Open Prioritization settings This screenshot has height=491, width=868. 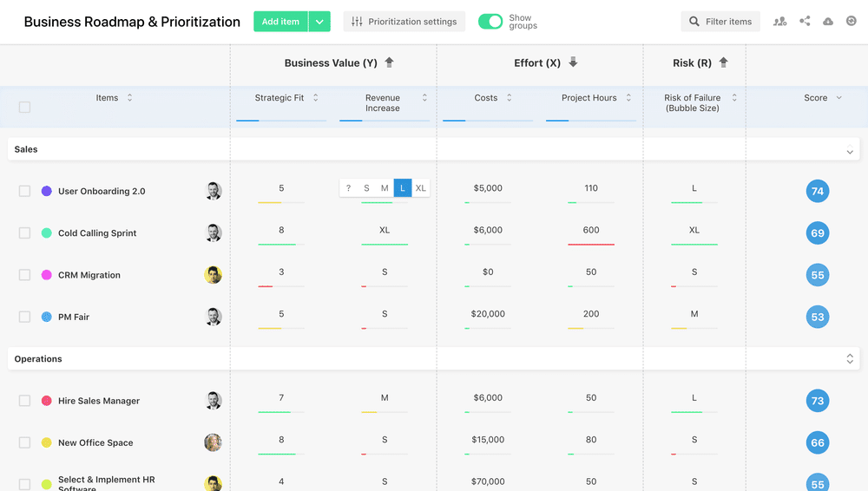(404, 22)
